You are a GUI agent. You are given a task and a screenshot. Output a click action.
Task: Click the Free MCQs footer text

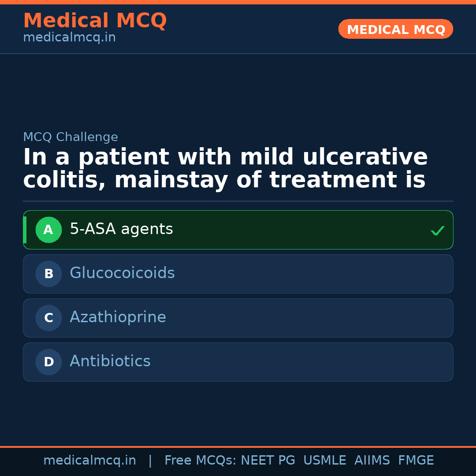click(200, 461)
